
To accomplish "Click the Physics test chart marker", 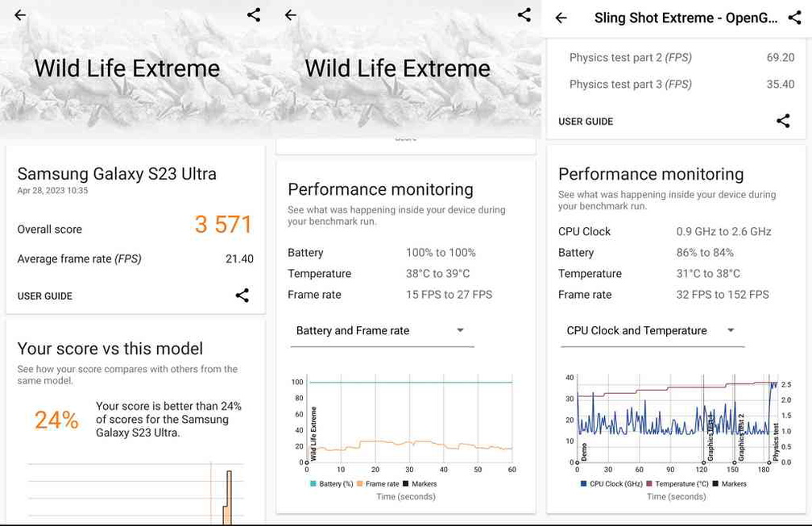I will pyautogui.click(x=775, y=441).
